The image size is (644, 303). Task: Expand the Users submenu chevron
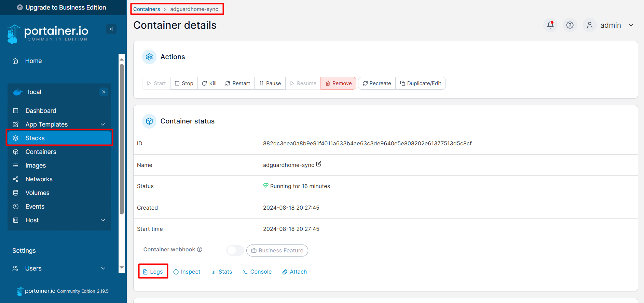point(103,268)
